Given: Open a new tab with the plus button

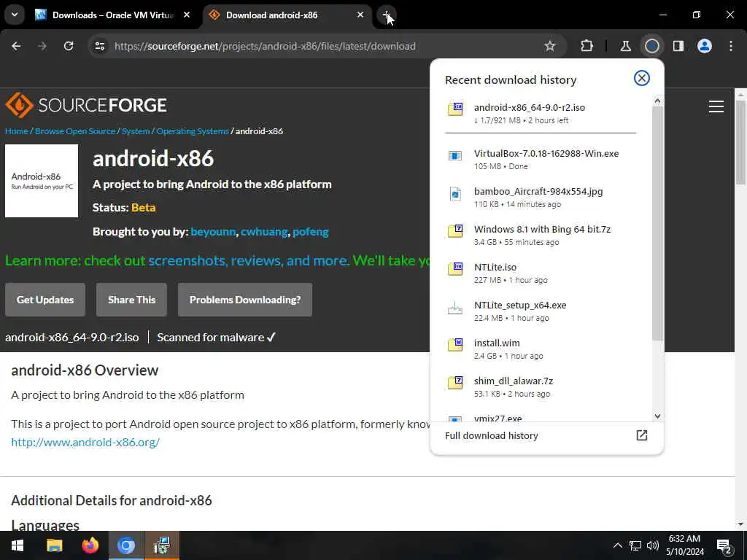Looking at the screenshot, I should 387,15.
